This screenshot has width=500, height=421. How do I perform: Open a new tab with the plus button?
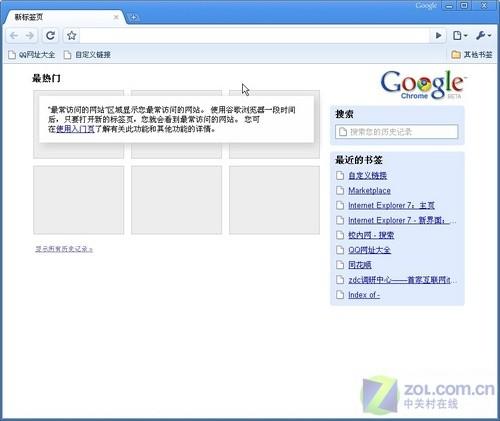click(133, 17)
